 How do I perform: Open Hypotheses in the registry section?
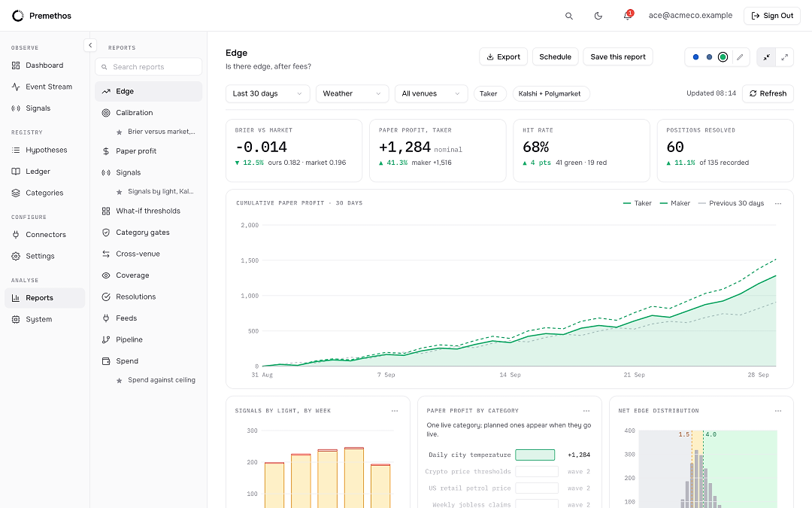tap(45, 150)
